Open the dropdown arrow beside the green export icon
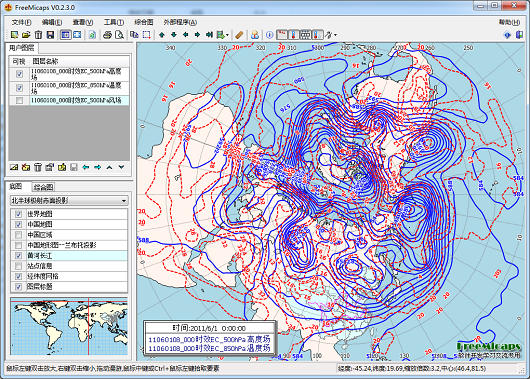 pyautogui.click(x=227, y=35)
